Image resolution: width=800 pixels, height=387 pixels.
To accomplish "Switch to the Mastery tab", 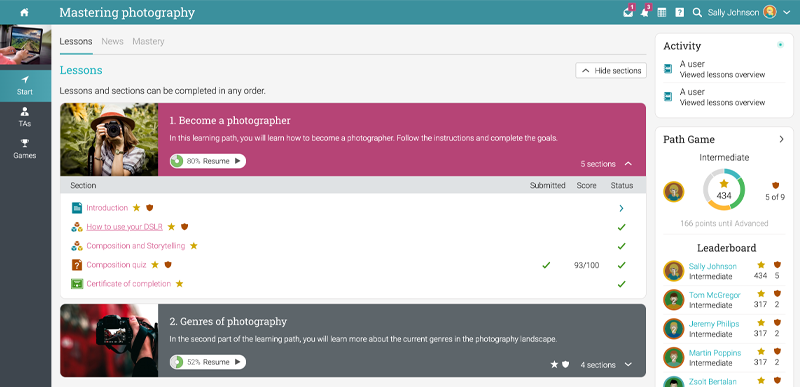I will (x=148, y=42).
